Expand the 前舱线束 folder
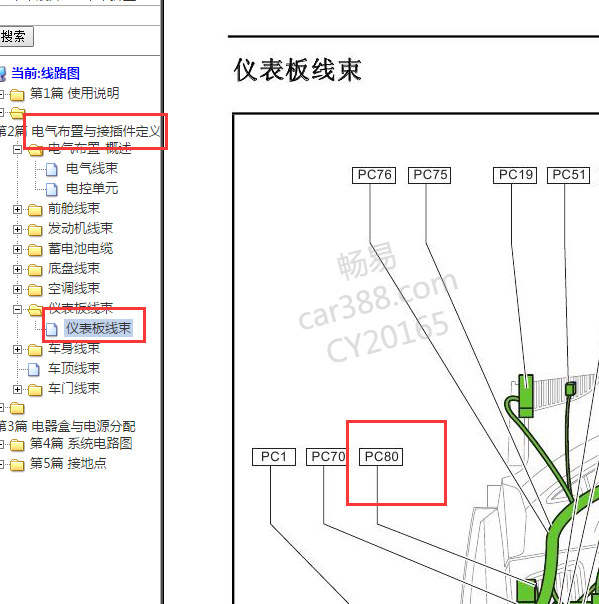The width and height of the screenshot is (599, 604). tap(17, 209)
